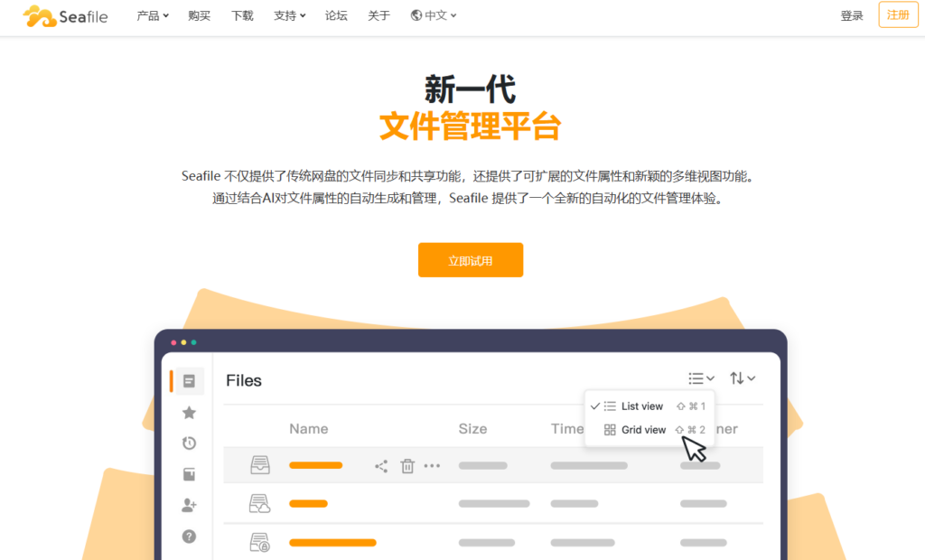Image resolution: width=925 pixels, height=560 pixels.
Task: Click the Name column header
Action: click(x=309, y=429)
